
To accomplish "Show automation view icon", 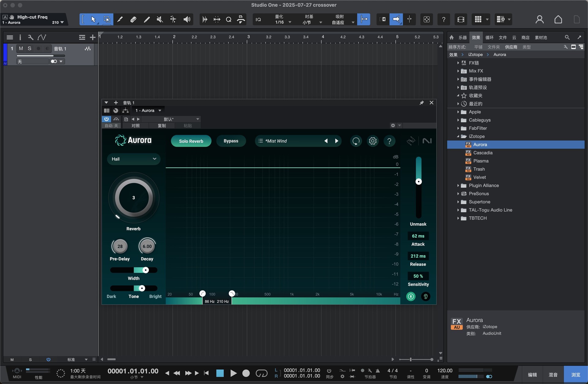I will (42, 37).
